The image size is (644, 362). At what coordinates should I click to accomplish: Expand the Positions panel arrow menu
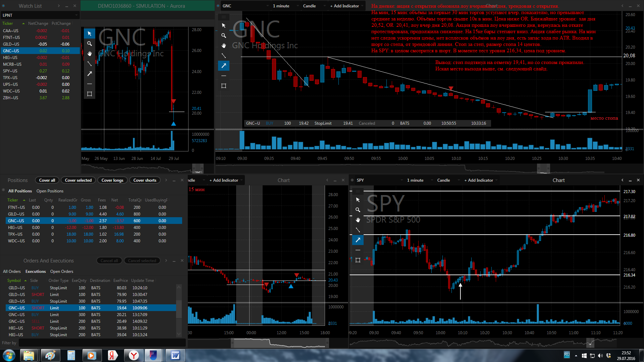(166, 180)
